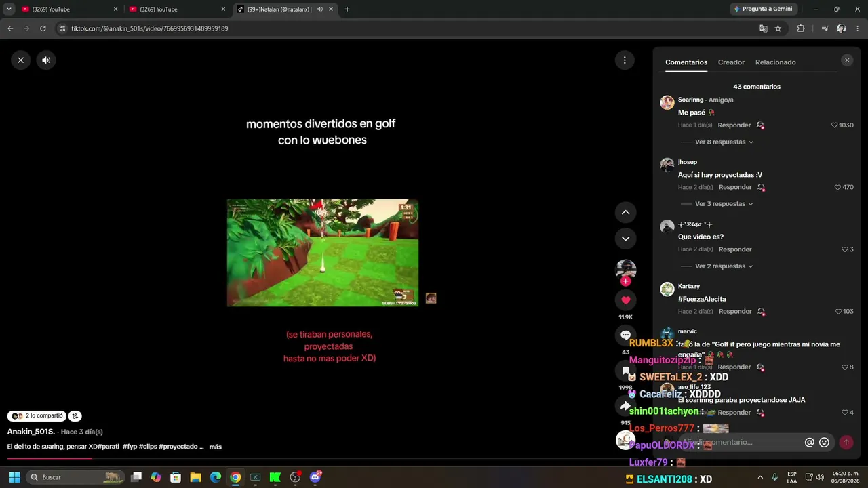Viewport: 868px width, 488px height.
Task: Like Soarinng's comment with 1030 likes
Action: click(835, 125)
